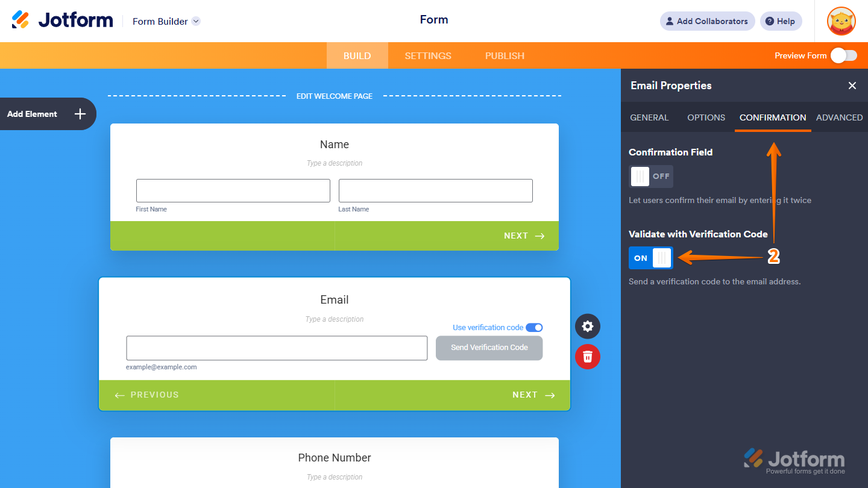Close the Email Properties panel with X icon
This screenshot has width=868, height=488.
(x=852, y=86)
